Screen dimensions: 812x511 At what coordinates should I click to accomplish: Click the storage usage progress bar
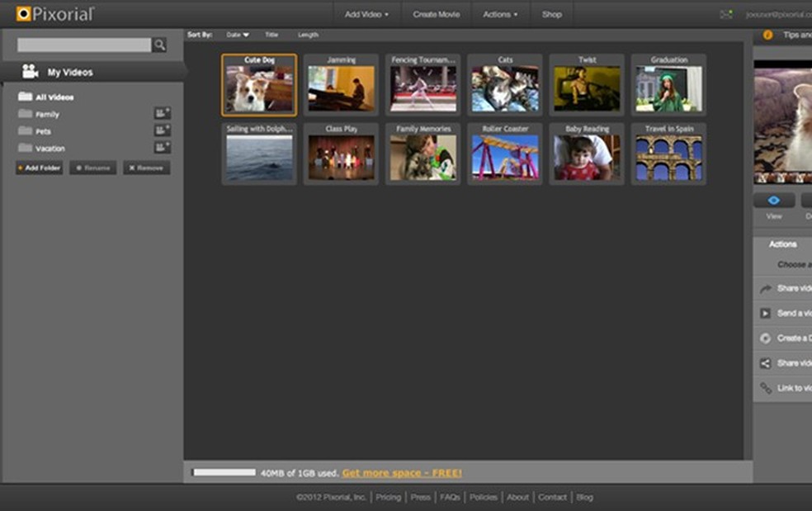pyautogui.click(x=224, y=473)
